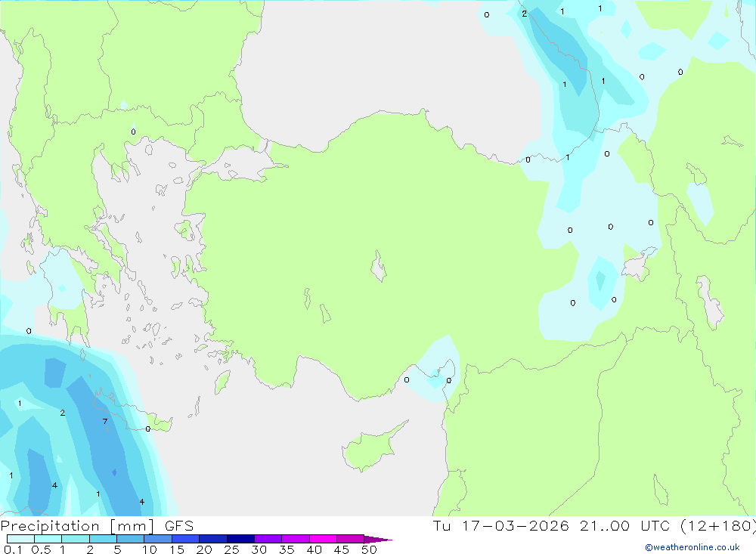Click the 30–35 mm legend swatch

click(268, 539)
